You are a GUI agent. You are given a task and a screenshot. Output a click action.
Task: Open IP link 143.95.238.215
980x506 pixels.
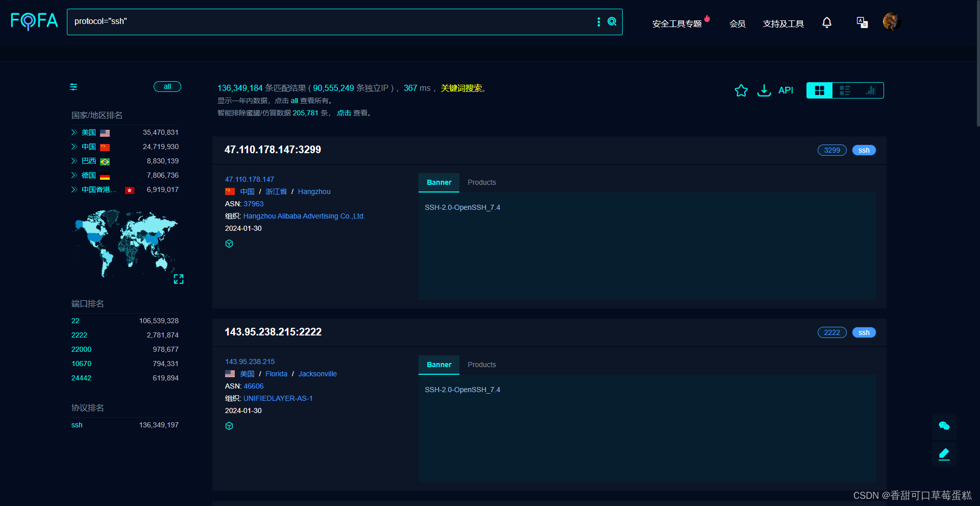point(250,362)
